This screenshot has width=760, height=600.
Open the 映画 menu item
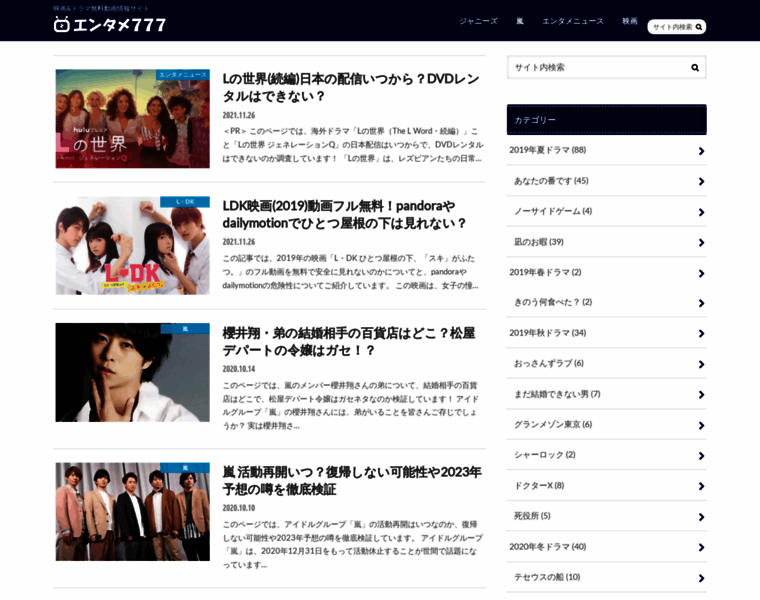pos(630,21)
